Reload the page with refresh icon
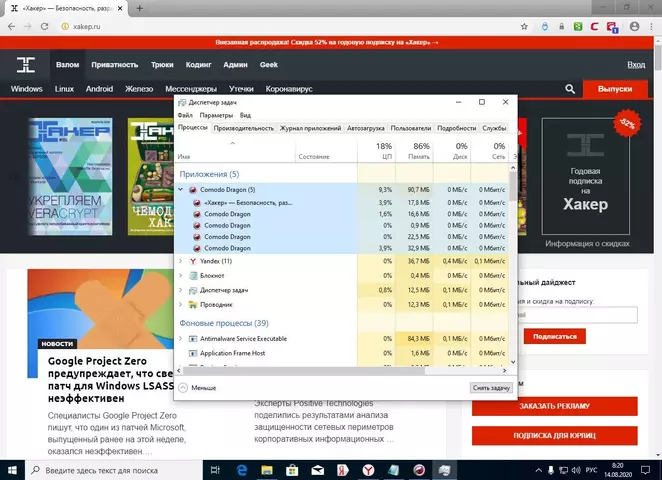 (x=44, y=27)
